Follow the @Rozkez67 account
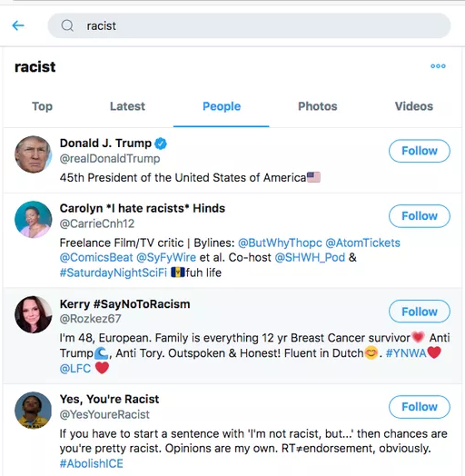 click(420, 312)
